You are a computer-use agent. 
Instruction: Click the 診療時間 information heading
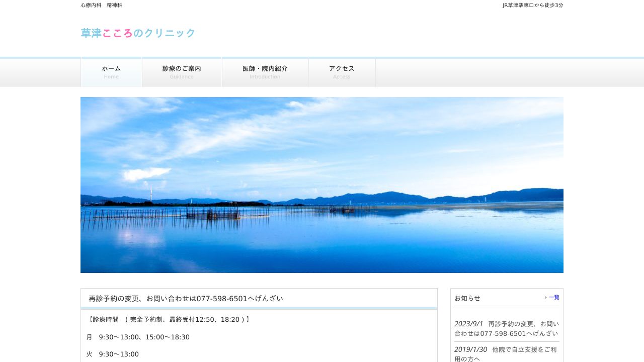point(168,319)
